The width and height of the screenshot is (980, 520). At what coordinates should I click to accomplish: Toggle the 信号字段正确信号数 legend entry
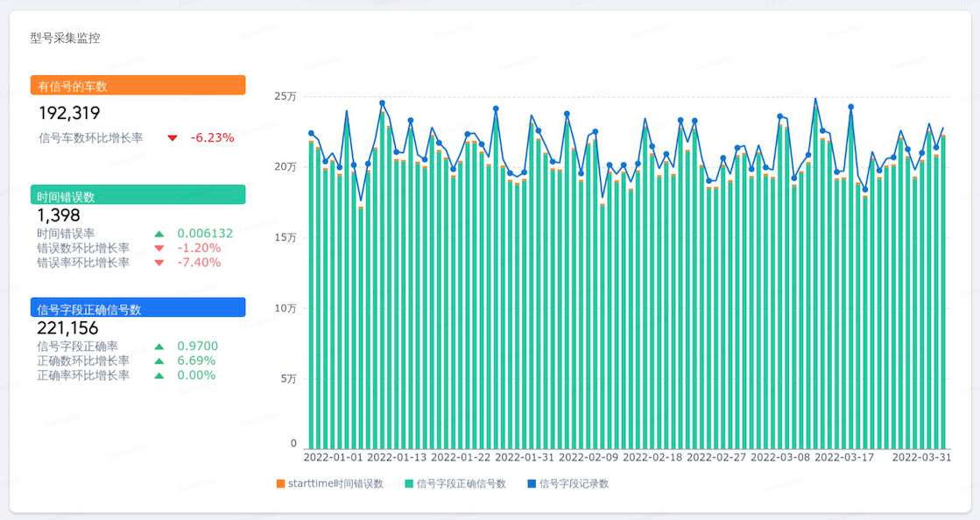455,484
